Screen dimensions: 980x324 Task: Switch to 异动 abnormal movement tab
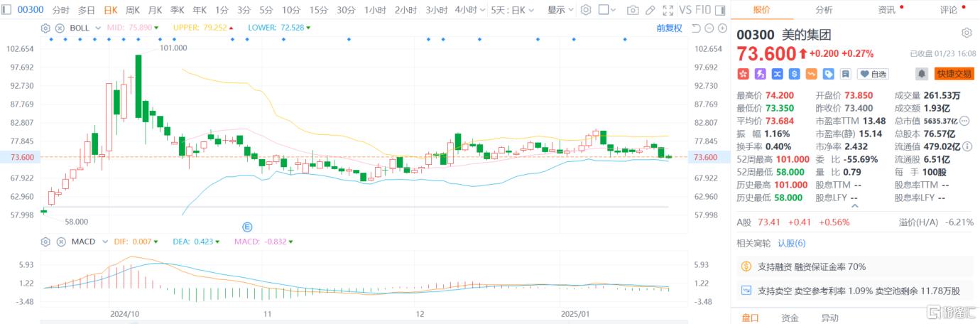(829, 318)
